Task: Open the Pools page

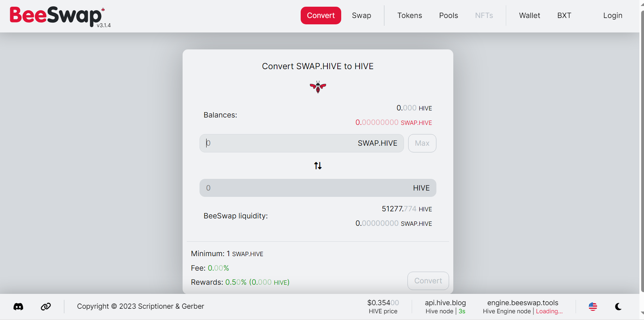Action: pyautogui.click(x=448, y=16)
